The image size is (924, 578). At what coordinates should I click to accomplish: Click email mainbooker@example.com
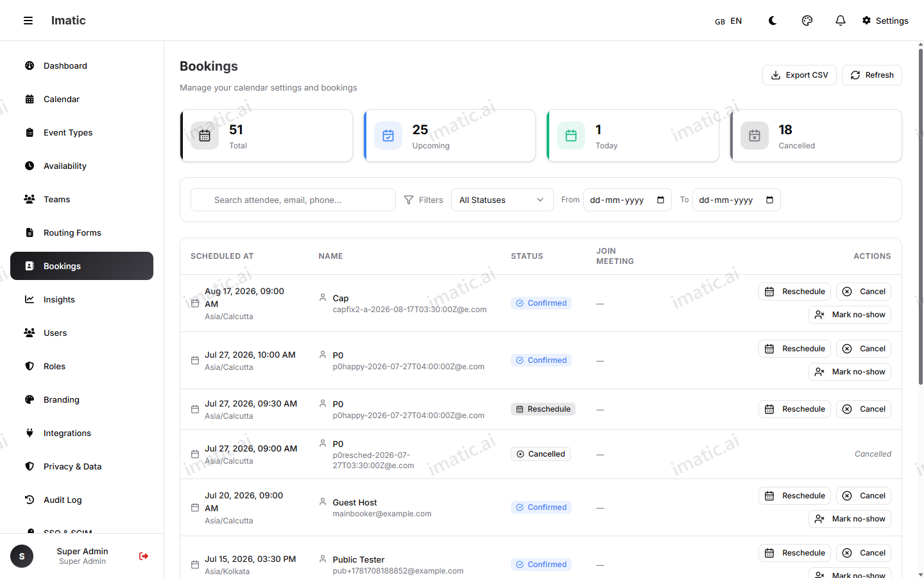[382, 514]
